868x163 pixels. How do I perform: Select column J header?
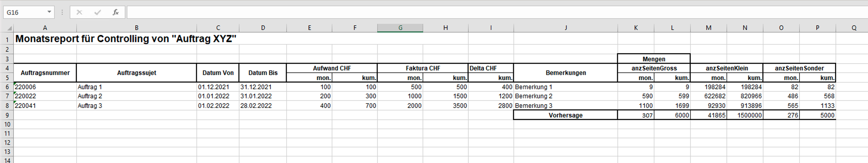click(566, 28)
